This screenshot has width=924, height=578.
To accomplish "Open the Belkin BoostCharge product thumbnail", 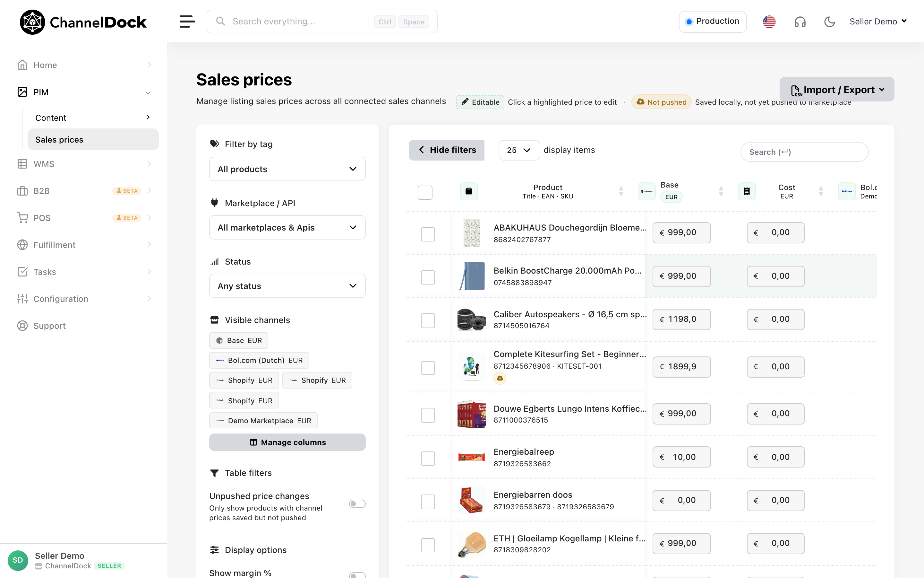I will (472, 276).
